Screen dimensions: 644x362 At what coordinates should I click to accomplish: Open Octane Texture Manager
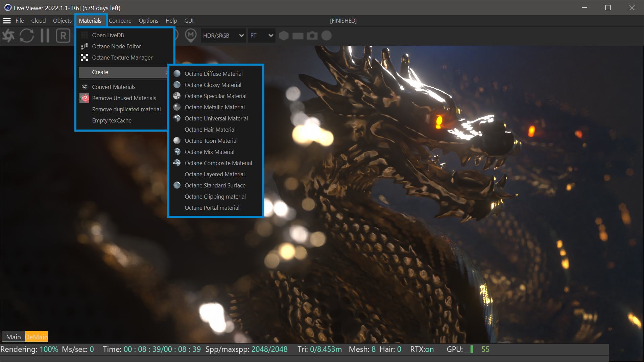coord(124,58)
